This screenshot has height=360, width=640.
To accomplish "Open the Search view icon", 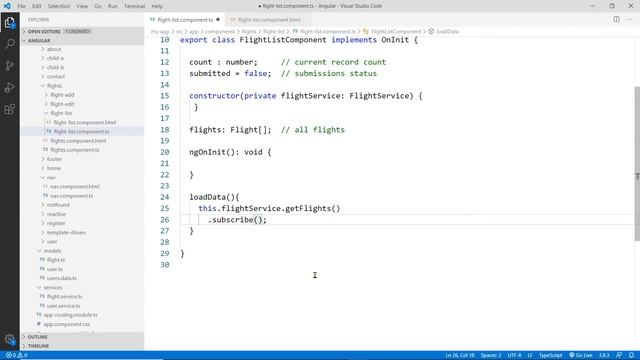I will click(x=9, y=44).
